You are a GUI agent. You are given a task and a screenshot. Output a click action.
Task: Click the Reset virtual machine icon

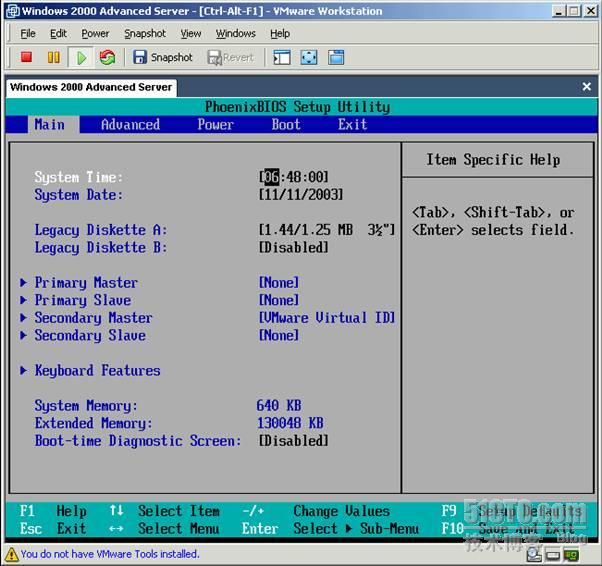(107, 58)
